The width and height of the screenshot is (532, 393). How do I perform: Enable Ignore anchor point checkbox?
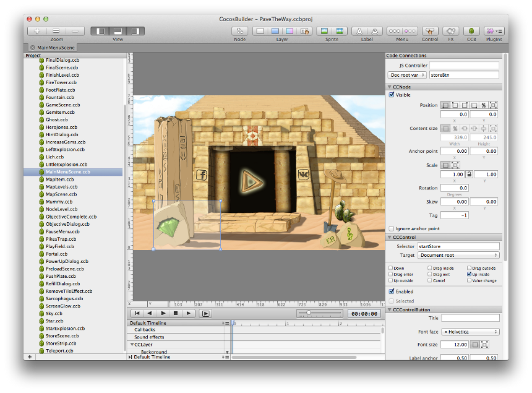coord(392,229)
